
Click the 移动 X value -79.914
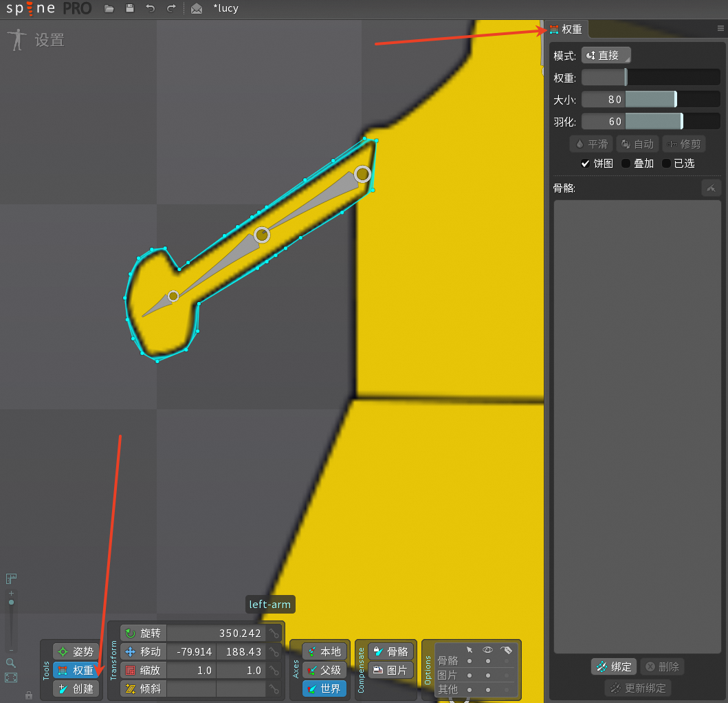(192, 651)
